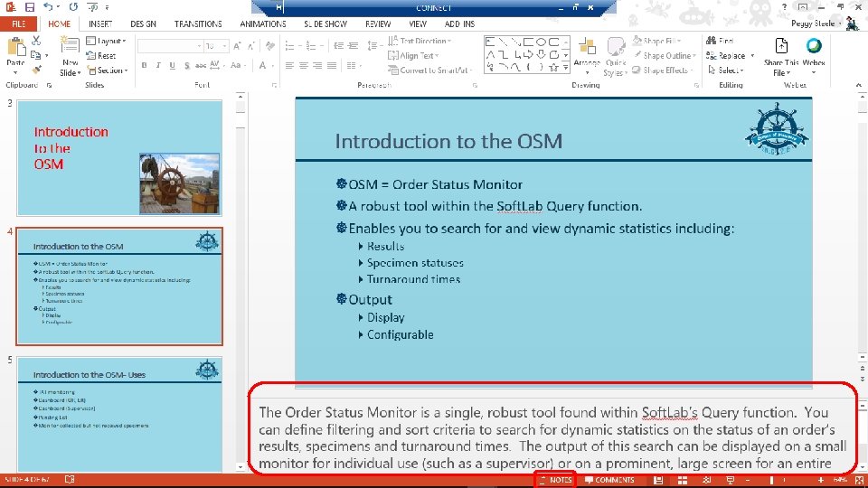The image size is (868, 488).
Task: Open the font size dropdown
Action: click(x=225, y=46)
